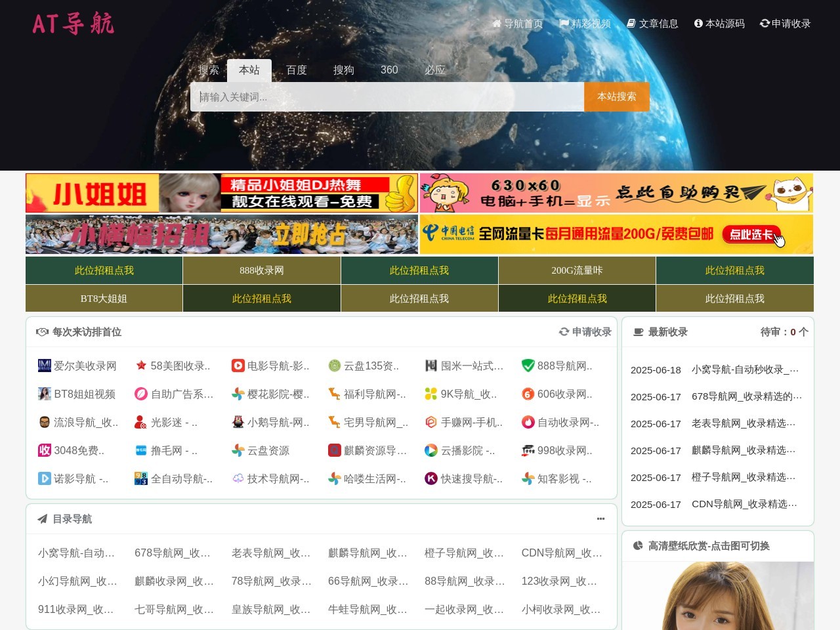Image resolution: width=840 pixels, height=630 pixels.
Task: Click the 光影迷 red user icon
Action: (x=141, y=422)
